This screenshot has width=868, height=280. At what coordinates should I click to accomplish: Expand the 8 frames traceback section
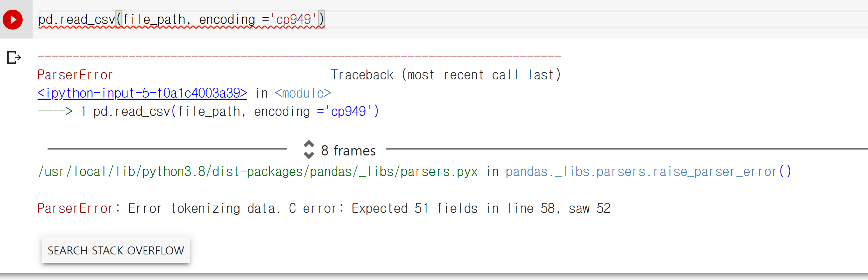point(340,150)
